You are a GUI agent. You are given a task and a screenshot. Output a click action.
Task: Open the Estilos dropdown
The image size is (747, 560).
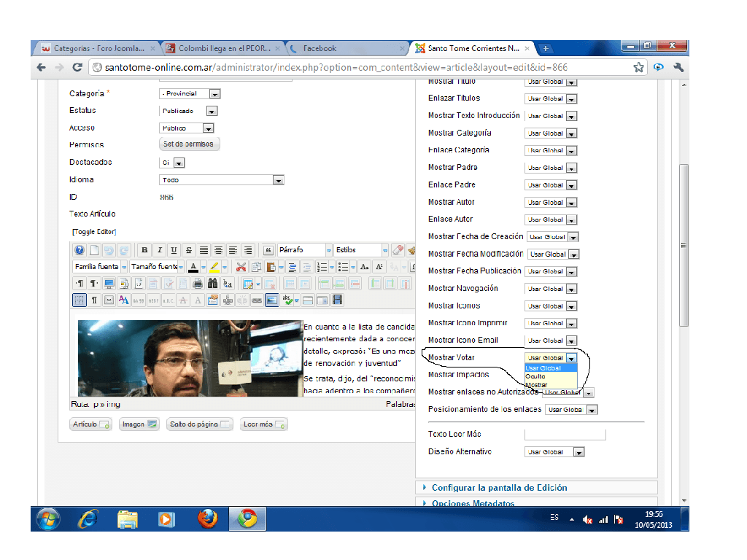pyautogui.click(x=361, y=250)
